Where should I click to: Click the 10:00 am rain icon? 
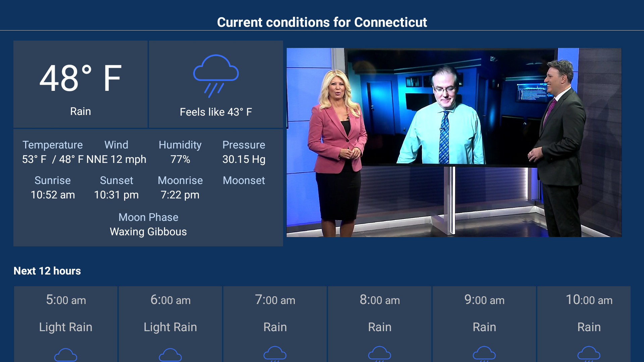[589, 354]
